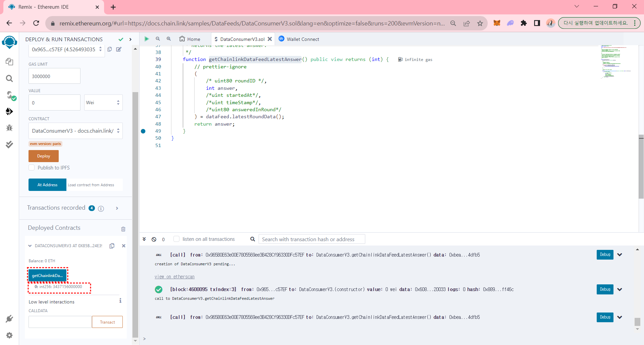Open the Solidity unit testing checkmark icon
This screenshot has width=644, height=345.
[x=9, y=144]
